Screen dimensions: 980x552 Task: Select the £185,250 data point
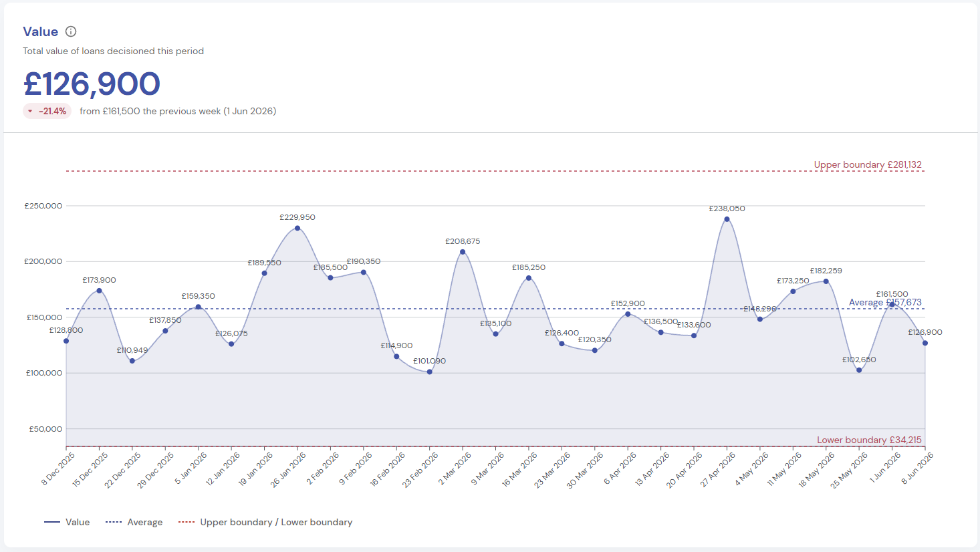coord(529,278)
